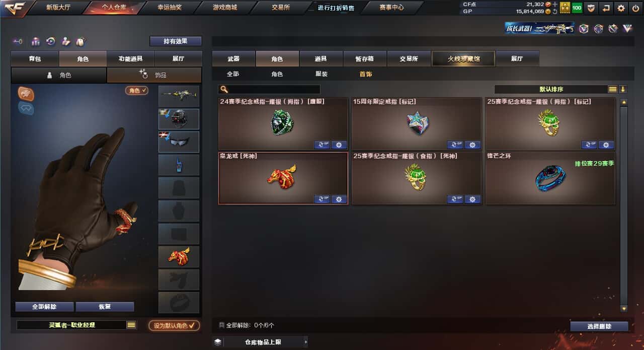Viewport: 644px width, 350px height.
Task: Click the 选择删除 button
Action: coord(599,326)
